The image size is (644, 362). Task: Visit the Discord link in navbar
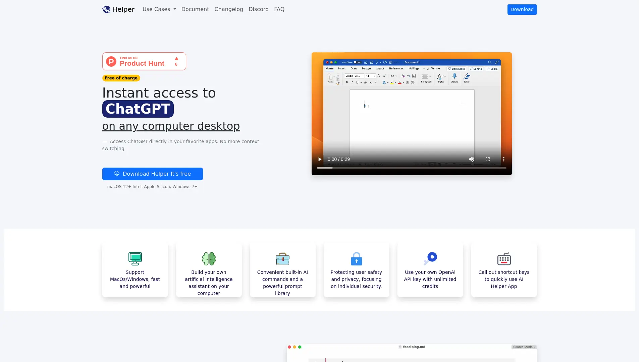259,9
